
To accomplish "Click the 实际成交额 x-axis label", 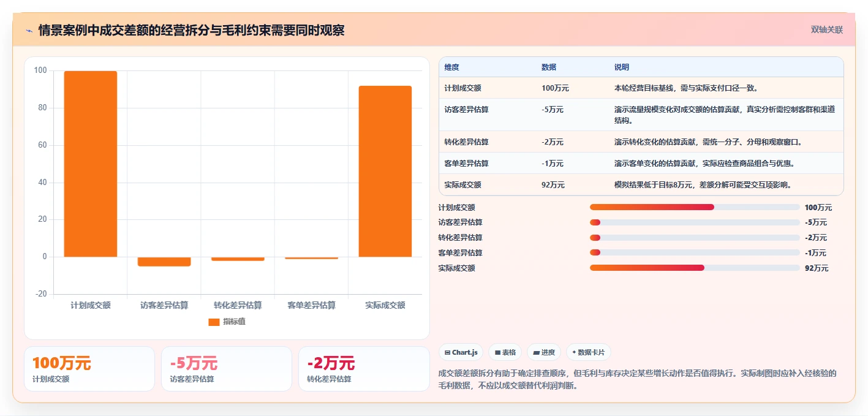I will 385,305.
